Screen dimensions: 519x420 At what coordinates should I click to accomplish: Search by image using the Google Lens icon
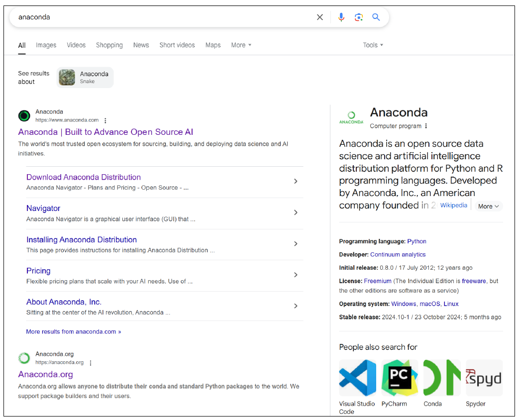[359, 16]
